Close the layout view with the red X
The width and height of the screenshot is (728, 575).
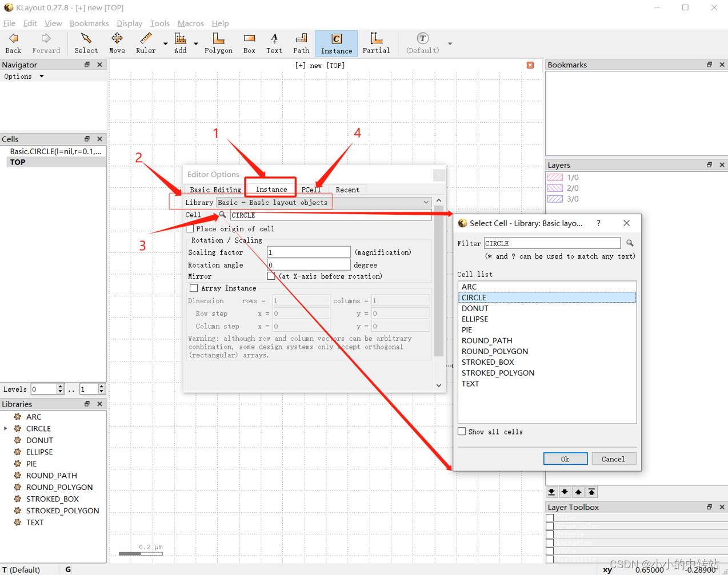[x=530, y=65]
